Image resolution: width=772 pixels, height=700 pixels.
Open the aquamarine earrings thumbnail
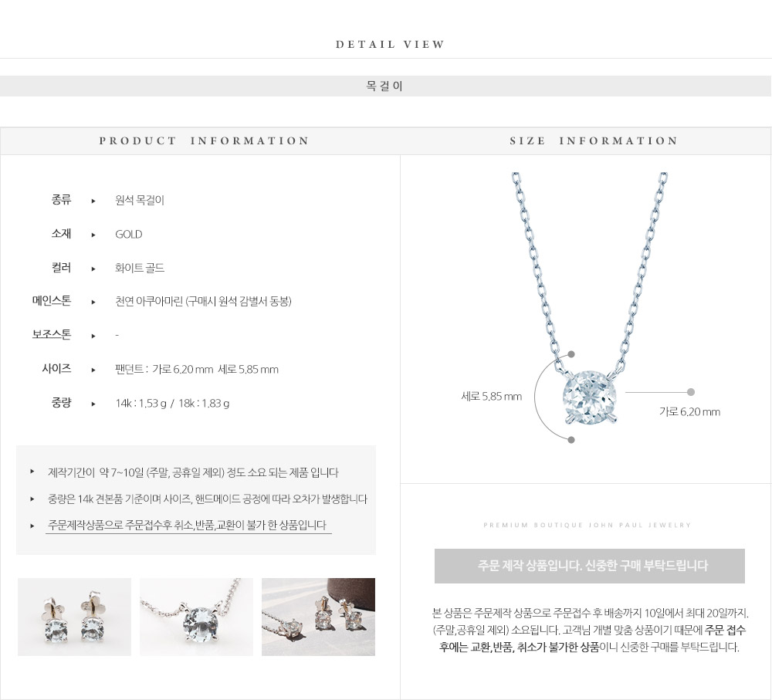[74, 617]
